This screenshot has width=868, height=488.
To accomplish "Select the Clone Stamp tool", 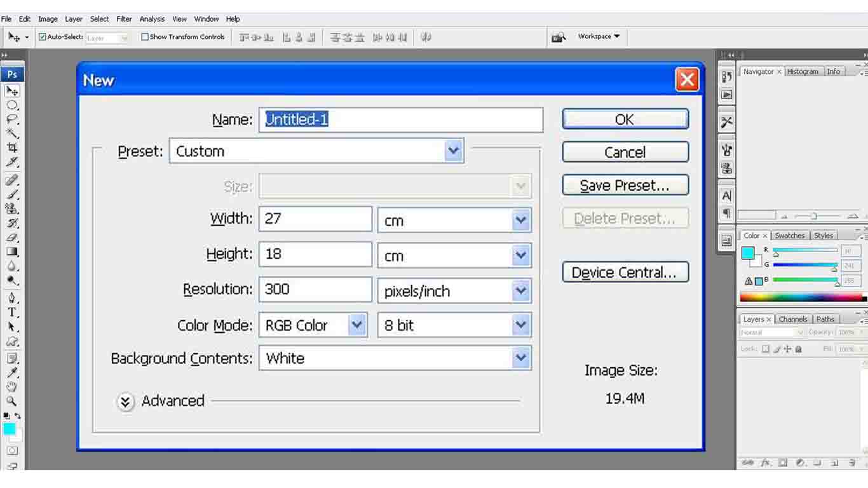I will coord(12,208).
